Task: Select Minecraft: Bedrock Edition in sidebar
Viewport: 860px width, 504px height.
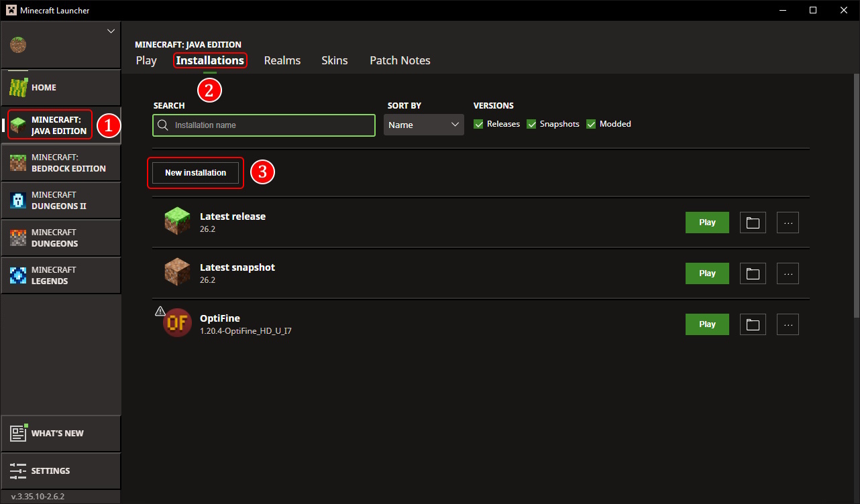Action: coord(60,163)
